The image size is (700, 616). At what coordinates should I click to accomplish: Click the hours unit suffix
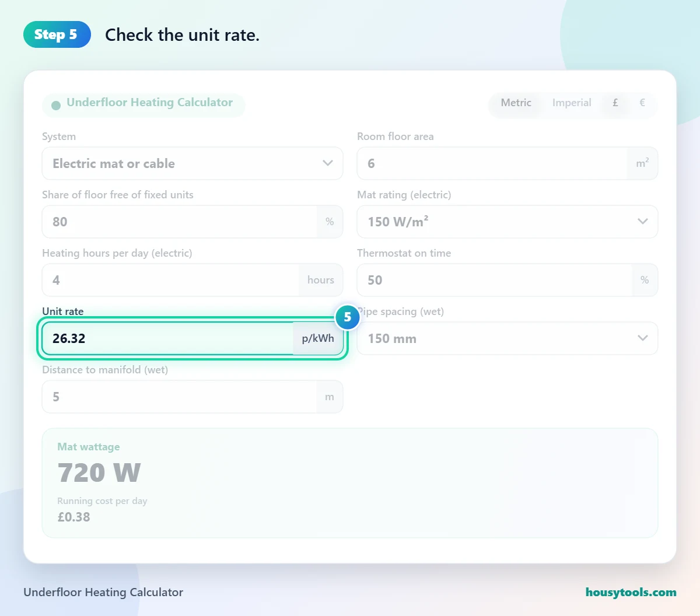321,280
